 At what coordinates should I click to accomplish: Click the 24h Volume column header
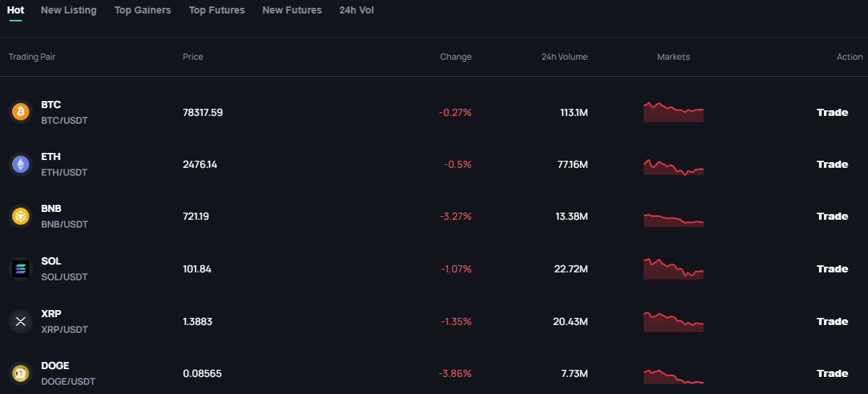[565, 57]
